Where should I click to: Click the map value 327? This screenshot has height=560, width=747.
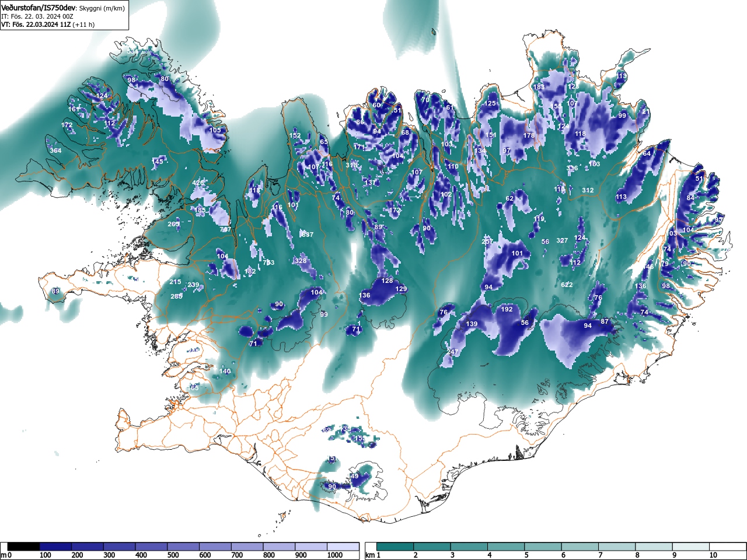[x=562, y=240]
